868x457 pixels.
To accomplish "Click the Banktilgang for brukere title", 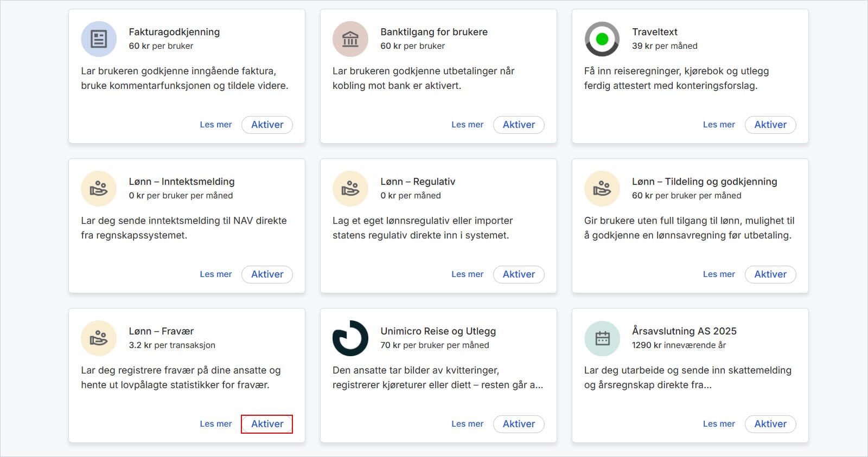I will point(434,32).
